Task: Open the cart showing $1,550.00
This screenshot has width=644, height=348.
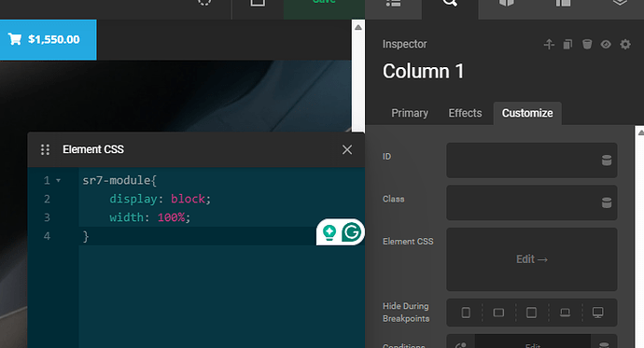Action: click(x=48, y=40)
